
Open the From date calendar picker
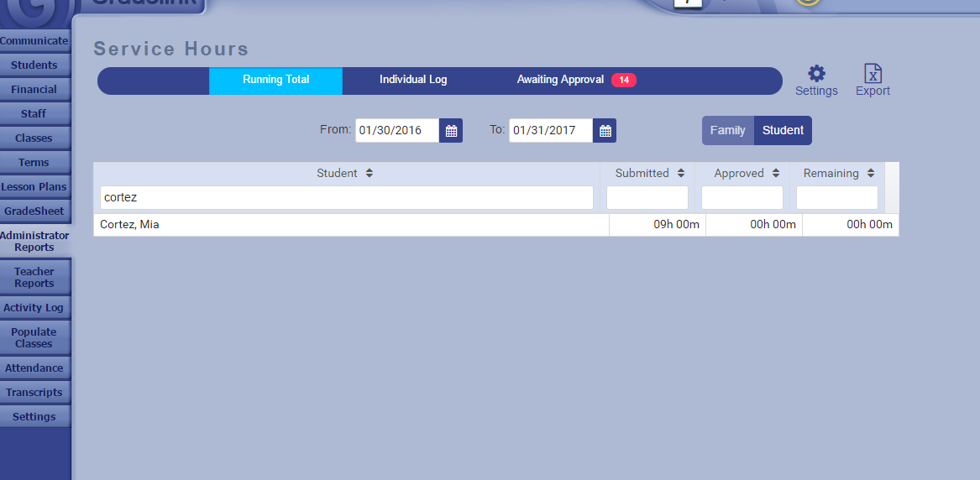[451, 131]
